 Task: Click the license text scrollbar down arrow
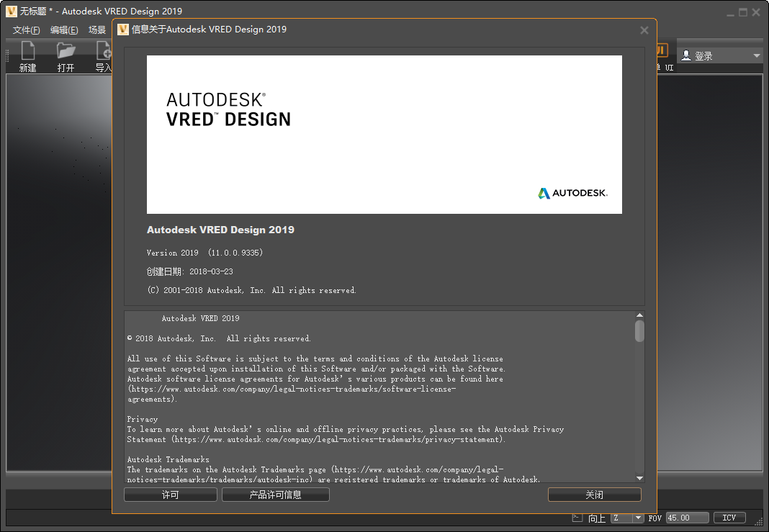(639, 478)
